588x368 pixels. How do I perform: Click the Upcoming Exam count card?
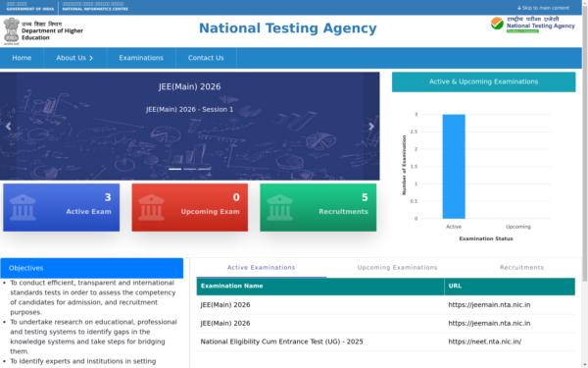190,207
